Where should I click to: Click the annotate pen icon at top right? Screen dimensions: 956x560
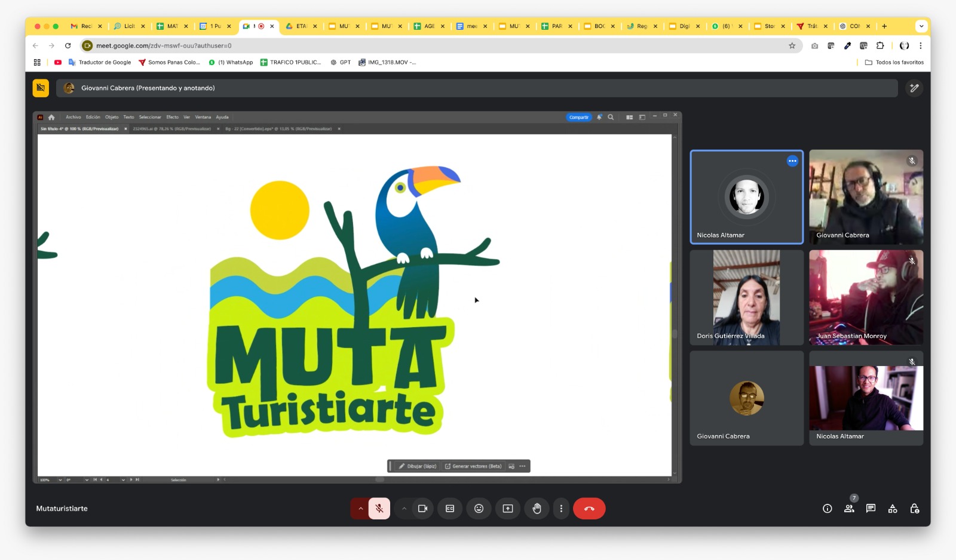click(914, 88)
